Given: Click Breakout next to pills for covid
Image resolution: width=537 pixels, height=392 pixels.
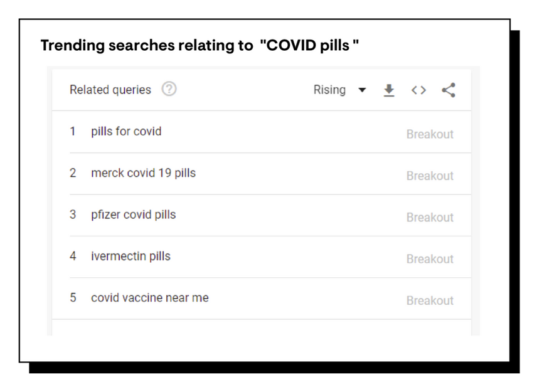Looking at the screenshot, I should (x=430, y=134).
